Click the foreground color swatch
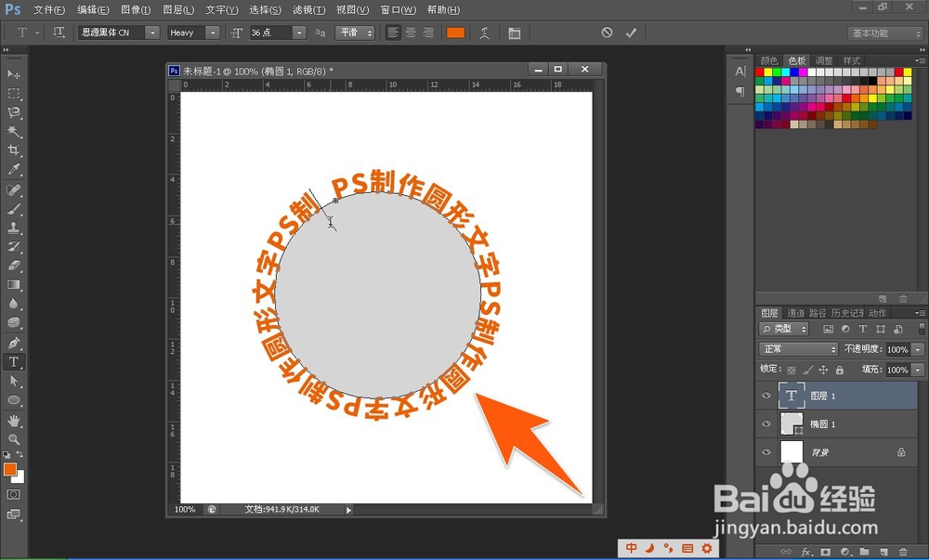929x560 pixels. click(10, 469)
